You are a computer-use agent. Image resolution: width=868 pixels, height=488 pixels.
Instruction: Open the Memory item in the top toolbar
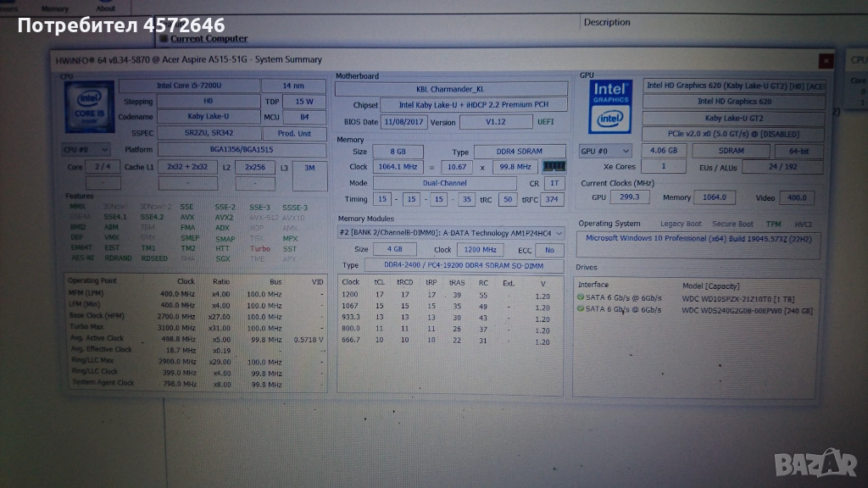pyautogui.click(x=55, y=7)
